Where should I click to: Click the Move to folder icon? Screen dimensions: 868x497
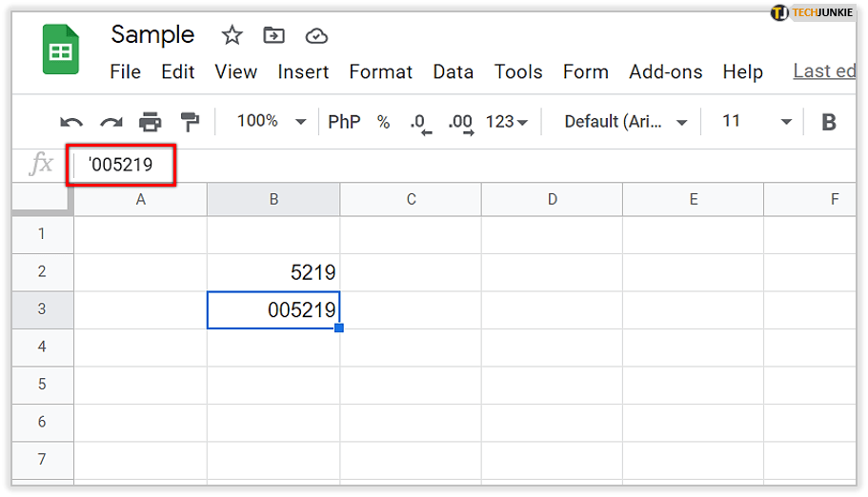274,36
